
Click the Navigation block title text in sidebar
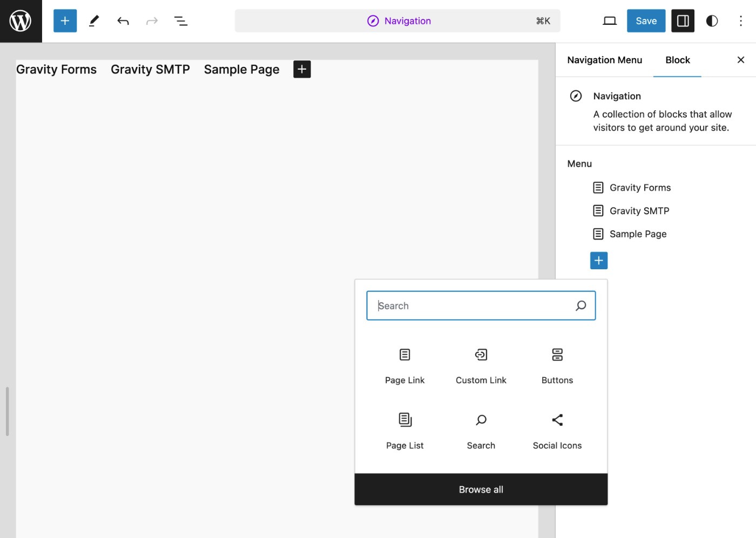(617, 96)
